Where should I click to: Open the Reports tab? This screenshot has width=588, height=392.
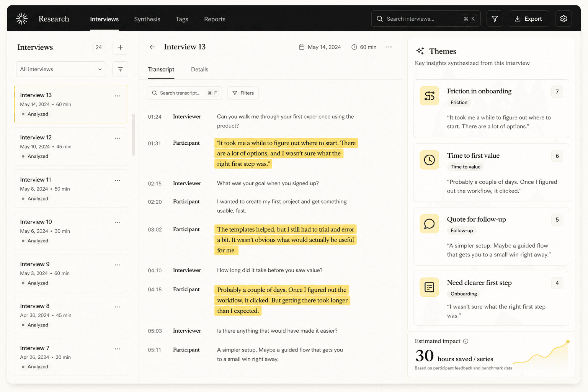pyautogui.click(x=215, y=19)
